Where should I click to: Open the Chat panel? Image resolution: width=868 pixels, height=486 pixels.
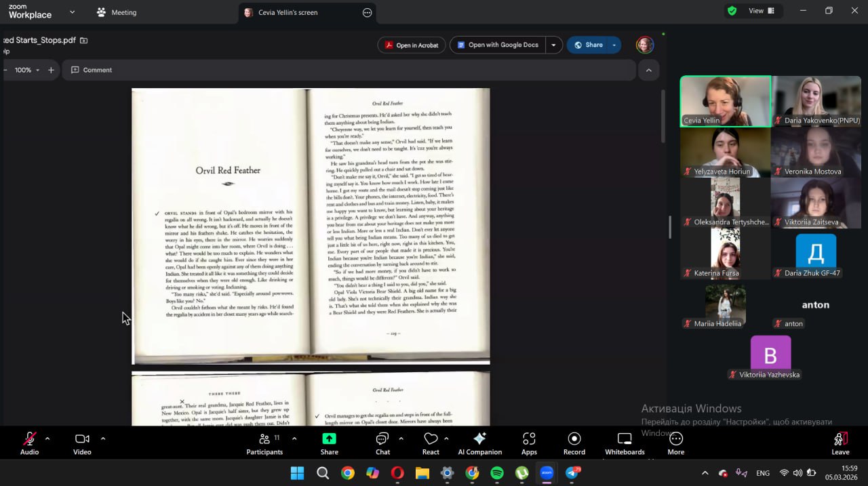coord(382,443)
